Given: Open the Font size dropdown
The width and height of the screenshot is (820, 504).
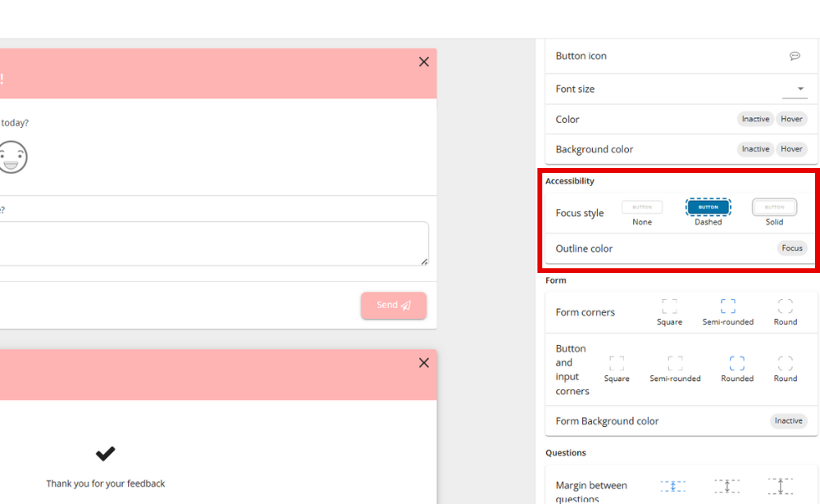Looking at the screenshot, I should pyautogui.click(x=799, y=89).
